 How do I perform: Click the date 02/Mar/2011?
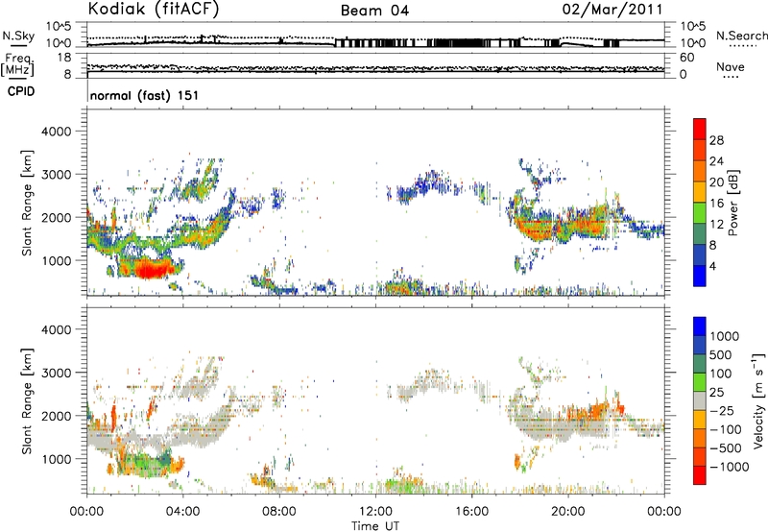click(x=612, y=10)
